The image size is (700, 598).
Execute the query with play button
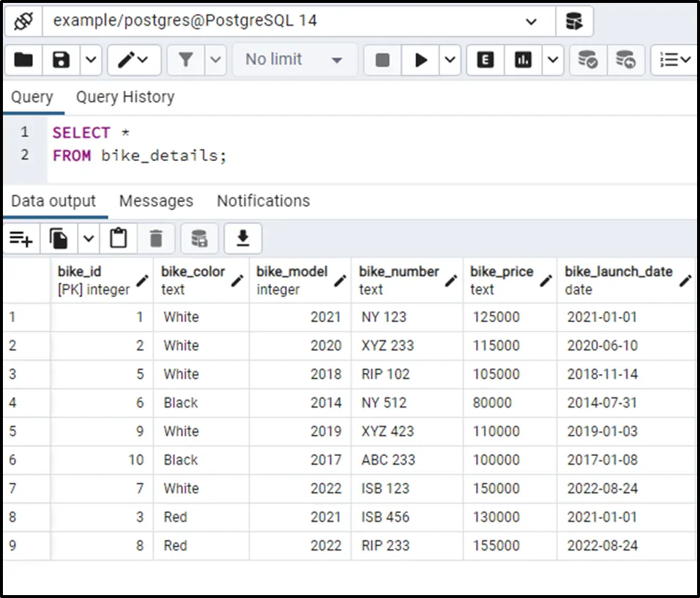point(421,60)
